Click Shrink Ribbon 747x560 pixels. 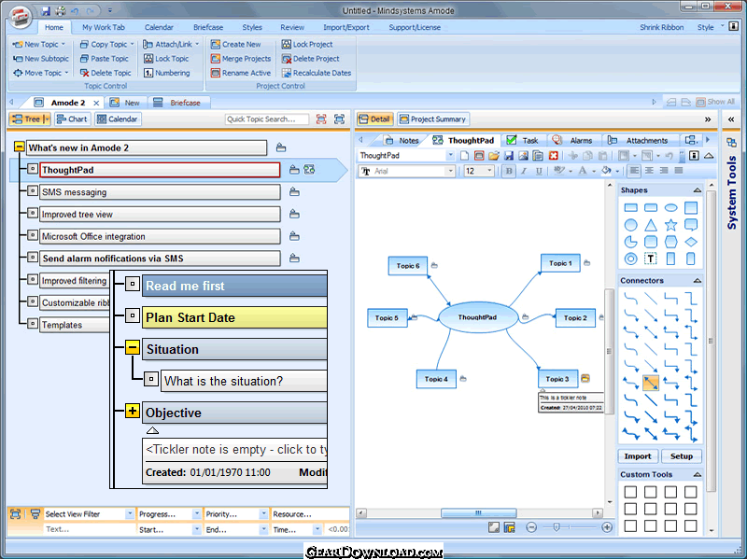662,27
